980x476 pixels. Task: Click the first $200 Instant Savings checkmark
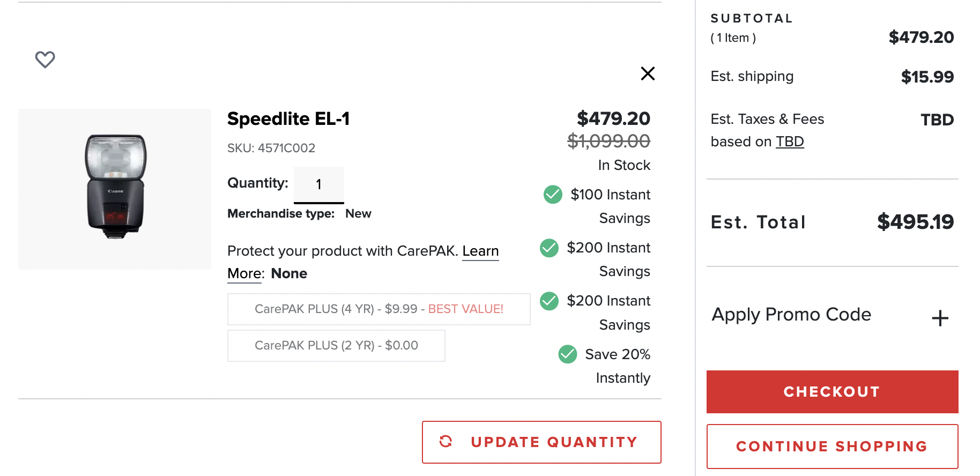[549, 248]
